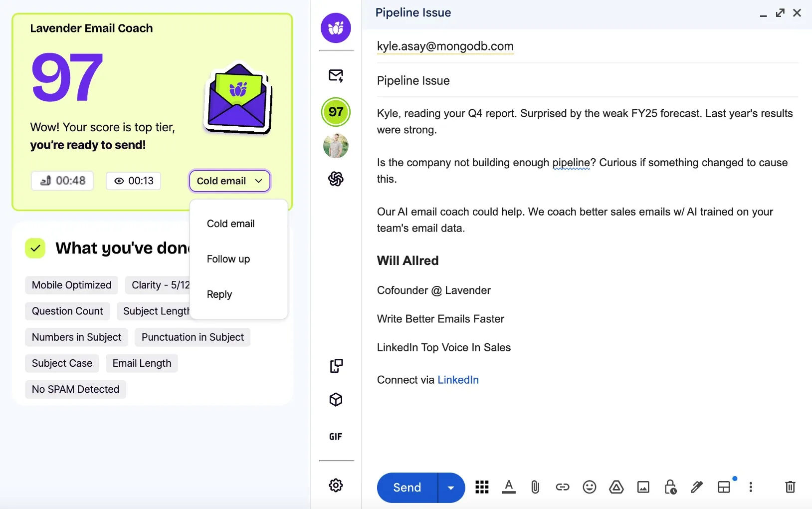Screen dimensions: 812x509
Task: Click the Subject Case tag
Action: click(x=62, y=363)
